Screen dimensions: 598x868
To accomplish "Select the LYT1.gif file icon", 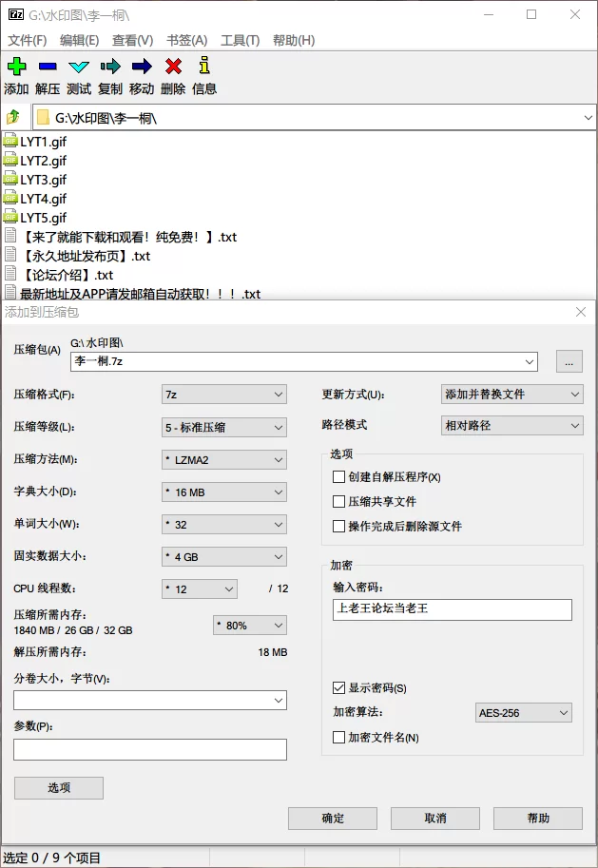I will pyautogui.click(x=10, y=141).
